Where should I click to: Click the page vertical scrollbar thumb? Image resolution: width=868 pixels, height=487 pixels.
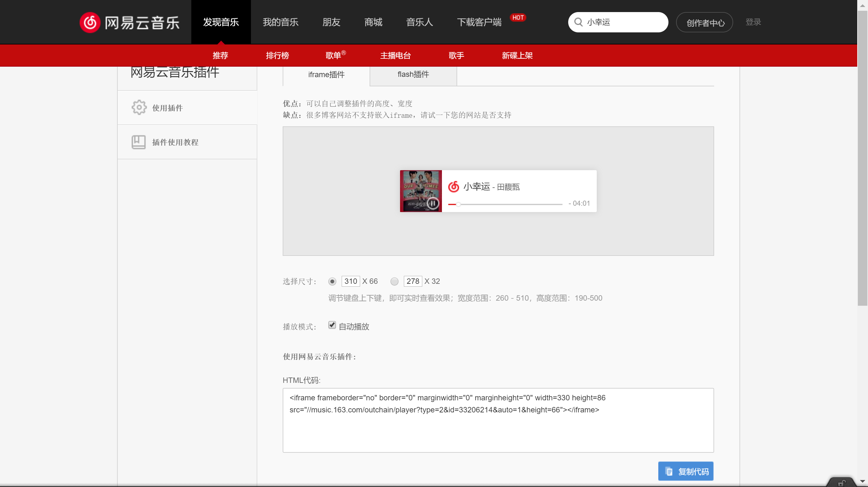click(862, 158)
